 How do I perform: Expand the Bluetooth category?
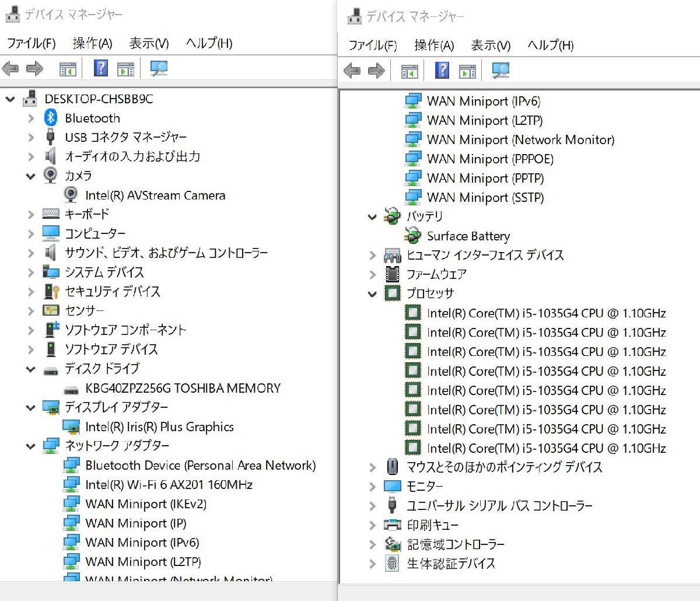point(31,118)
